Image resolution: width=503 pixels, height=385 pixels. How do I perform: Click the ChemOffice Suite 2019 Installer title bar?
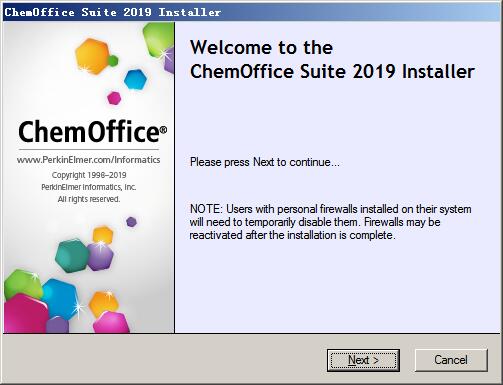point(252,12)
